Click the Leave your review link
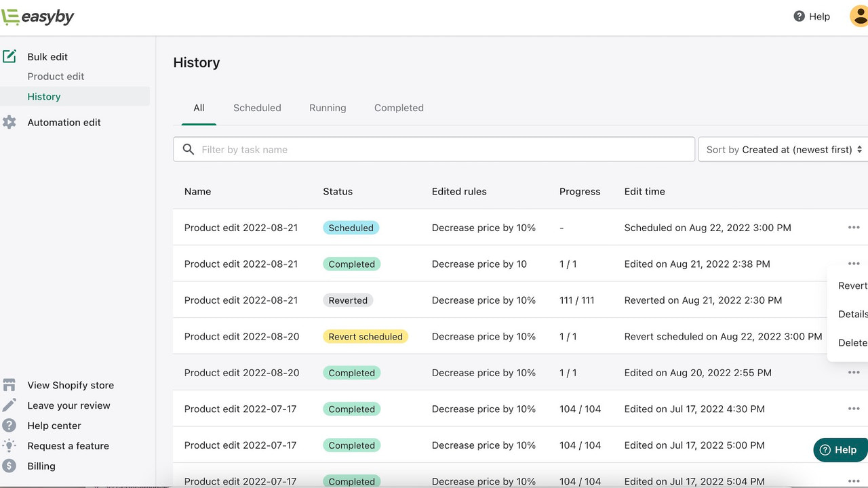Viewport: 868px width, 488px height. click(x=68, y=405)
